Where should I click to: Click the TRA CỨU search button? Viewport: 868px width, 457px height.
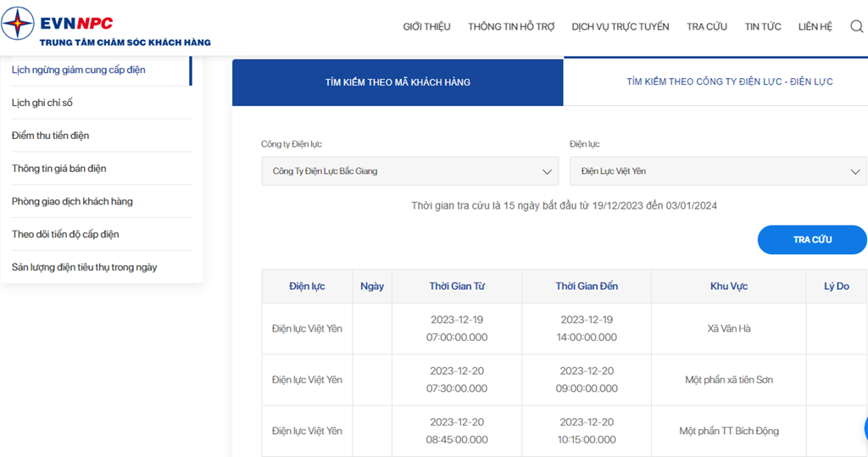coord(812,240)
